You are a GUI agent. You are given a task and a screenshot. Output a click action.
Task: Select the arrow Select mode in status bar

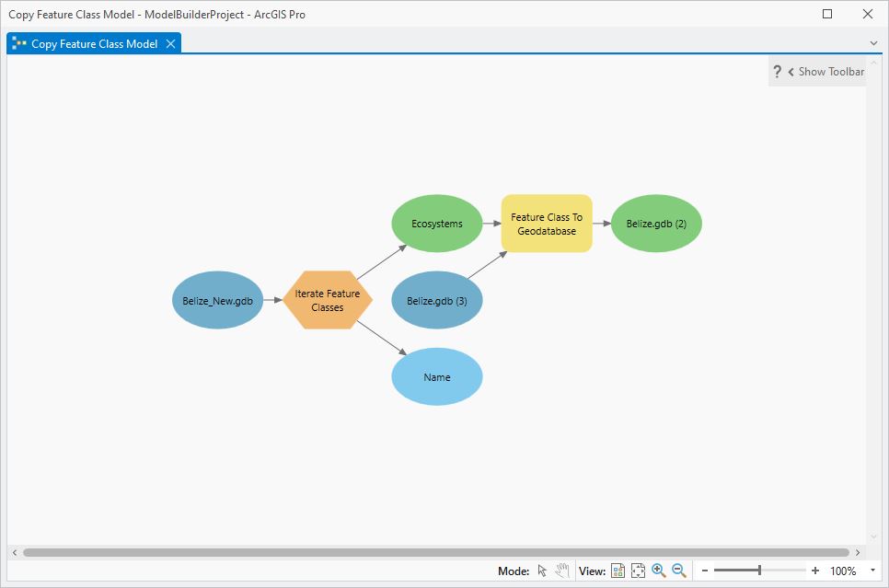[x=542, y=570]
